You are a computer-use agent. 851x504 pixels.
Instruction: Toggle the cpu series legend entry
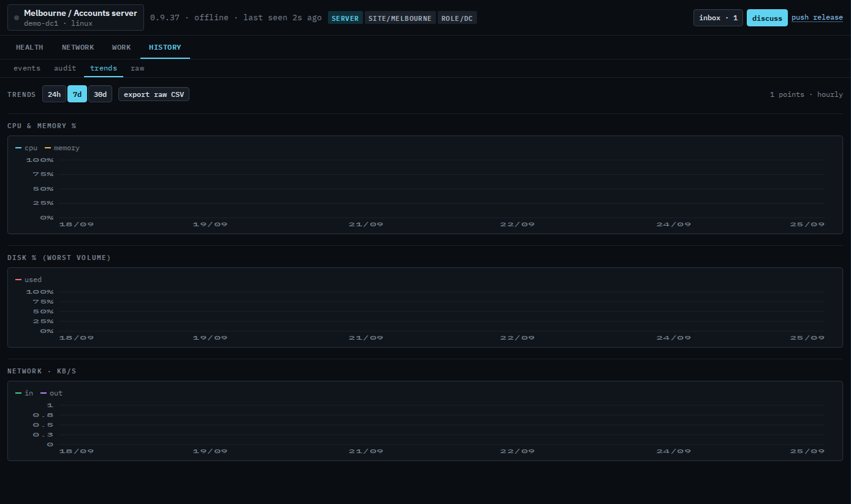click(x=26, y=148)
